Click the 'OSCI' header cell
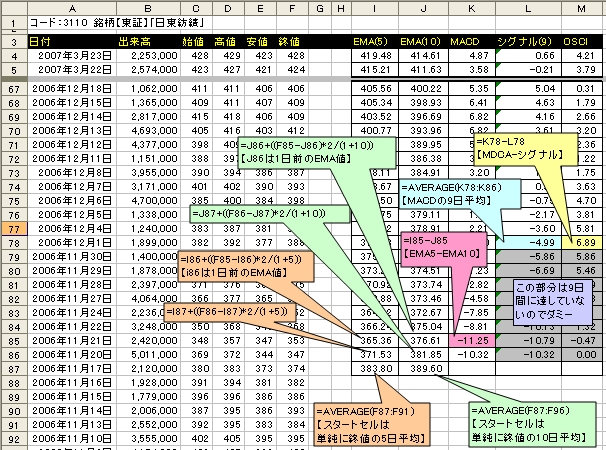This screenshot has width=606, height=450. point(582,42)
